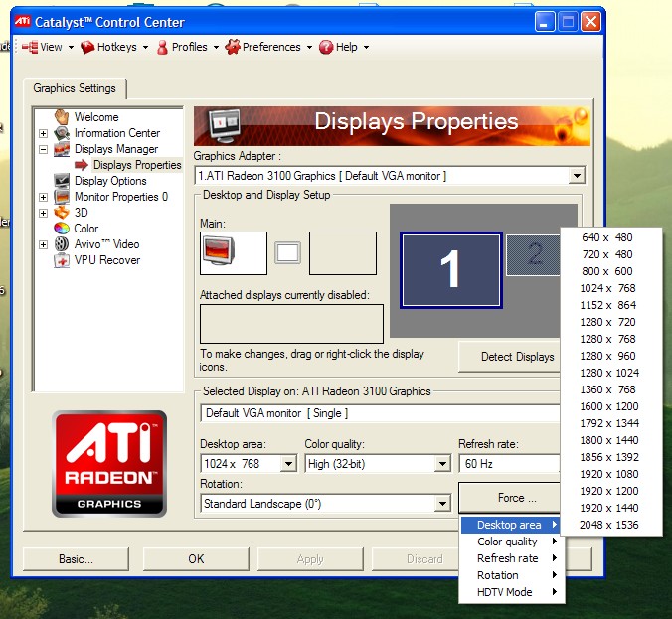
Task: Expand Monitor Properties 0 node
Action: [x=44, y=197]
